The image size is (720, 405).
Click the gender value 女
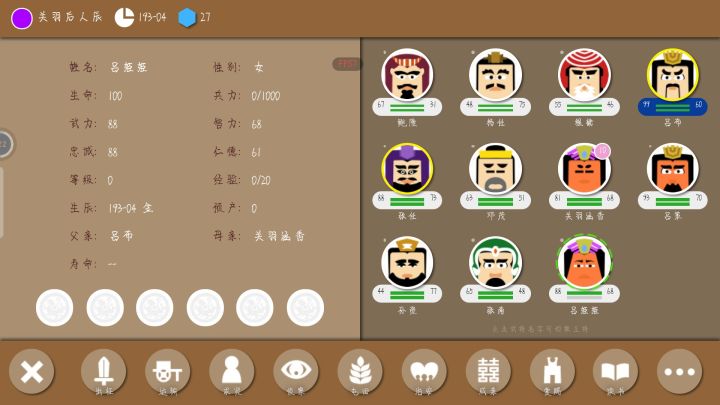coord(259,68)
